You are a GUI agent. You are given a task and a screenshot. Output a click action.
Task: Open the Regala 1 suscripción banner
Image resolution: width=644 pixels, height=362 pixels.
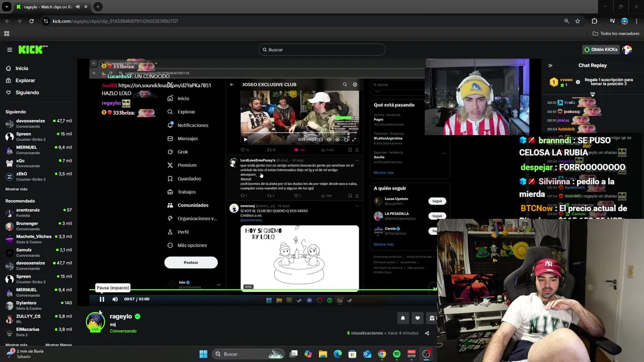pyautogui.click(x=609, y=81)
